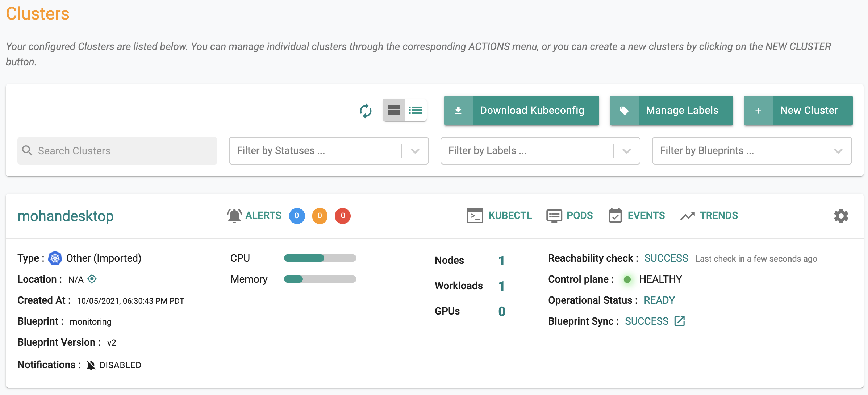The width and height of the screenshot is (868, 395).
Task: Click Blueprint Sync SUCCESS text
Action: pyautogui.click(x=647, y=321)
